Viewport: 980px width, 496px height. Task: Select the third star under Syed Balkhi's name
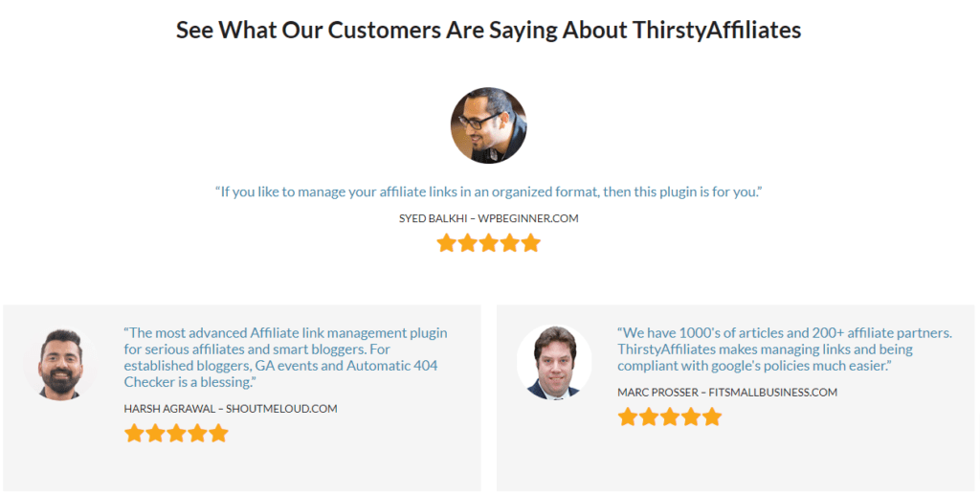489,243
